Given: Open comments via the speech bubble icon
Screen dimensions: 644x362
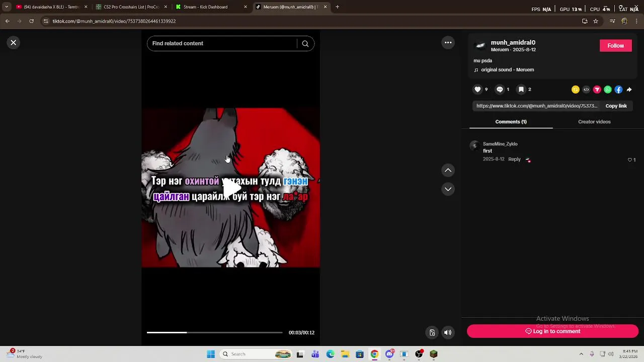Looking at the screenshot, I should point(500,89).
